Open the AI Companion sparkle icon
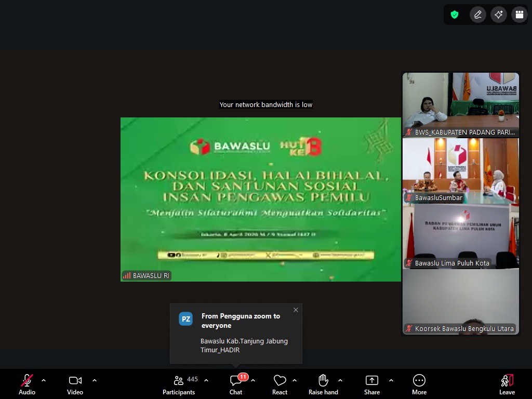 [x=498, y=15]
